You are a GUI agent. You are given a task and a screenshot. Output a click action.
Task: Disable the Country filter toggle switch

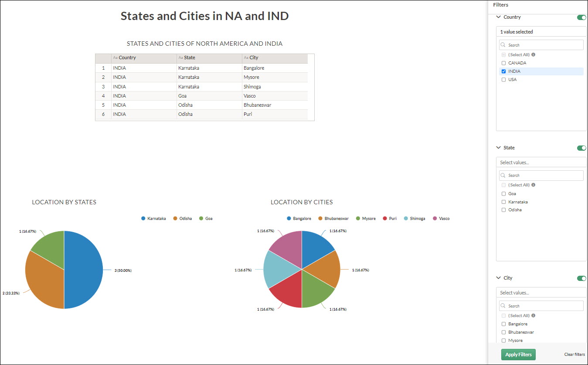pyautogui.click(x=581, y=17)
